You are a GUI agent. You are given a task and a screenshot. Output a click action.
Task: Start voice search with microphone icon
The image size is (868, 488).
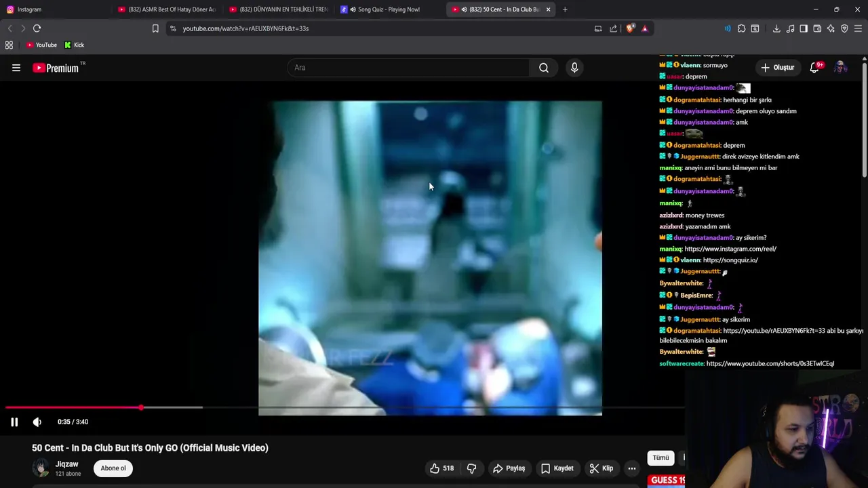click(574, 68)
